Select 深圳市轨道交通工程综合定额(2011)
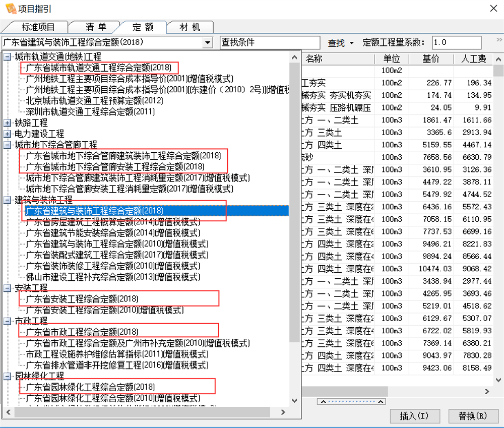The height and width of the screenshot is (428, 504). point(90,111)
